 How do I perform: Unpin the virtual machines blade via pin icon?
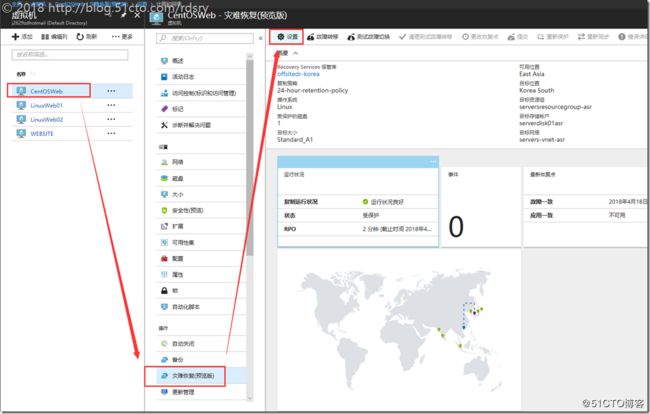tap(124, 15)
